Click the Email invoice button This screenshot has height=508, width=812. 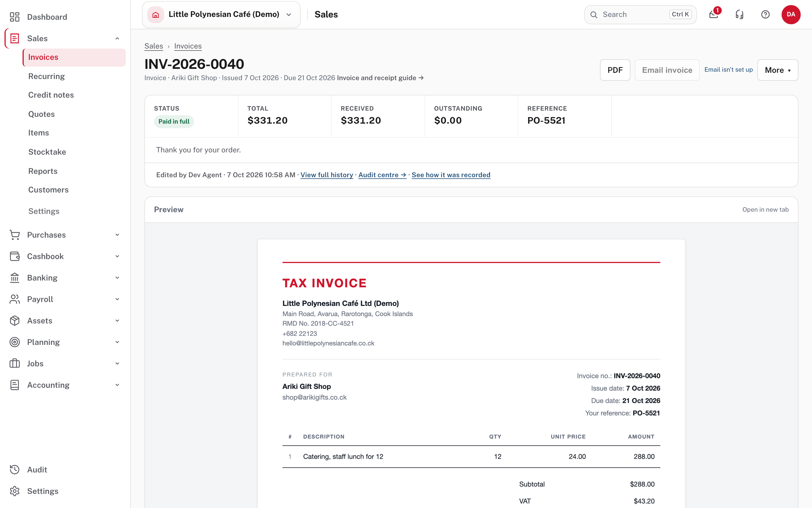click(x=667, y=70)
